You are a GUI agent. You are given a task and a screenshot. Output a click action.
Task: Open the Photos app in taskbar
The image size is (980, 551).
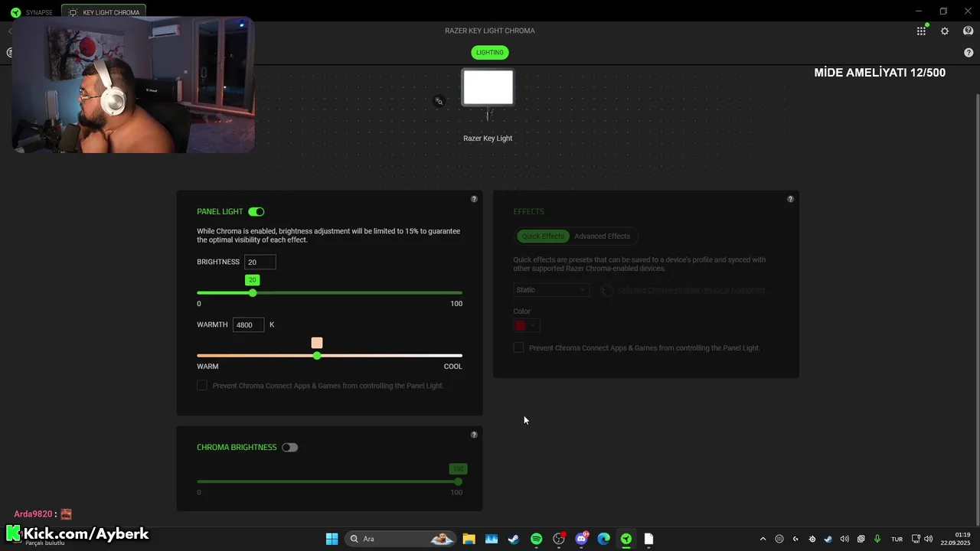(492, 539)
